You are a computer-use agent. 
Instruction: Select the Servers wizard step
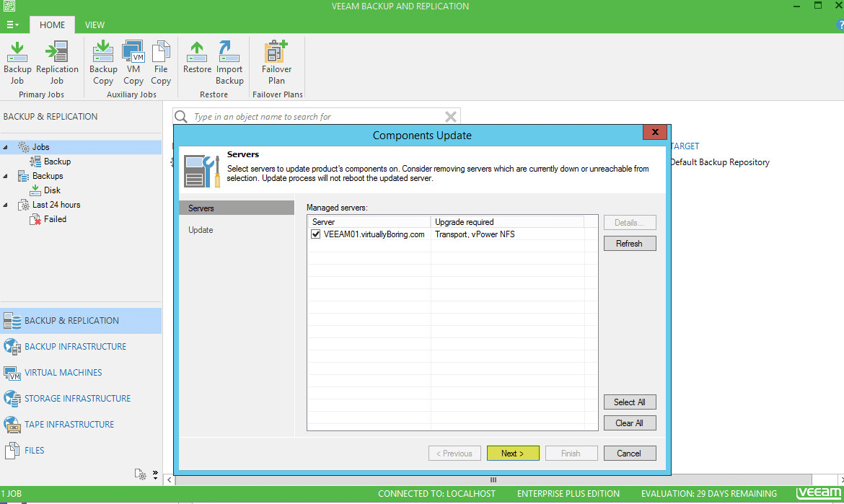point(237,208)
